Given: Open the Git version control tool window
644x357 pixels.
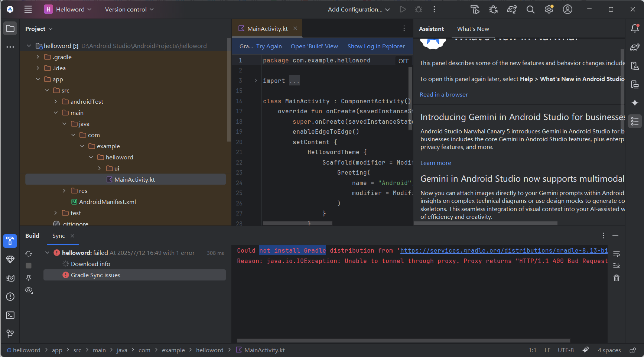Looking at the screenshot, I should pos(10,334).
